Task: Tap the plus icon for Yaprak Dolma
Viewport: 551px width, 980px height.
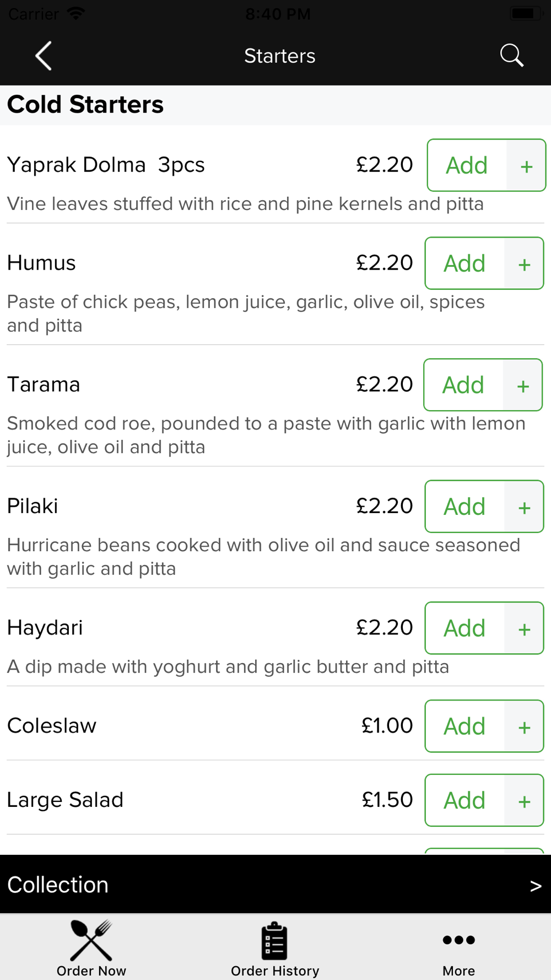Action: click(526, 165)
